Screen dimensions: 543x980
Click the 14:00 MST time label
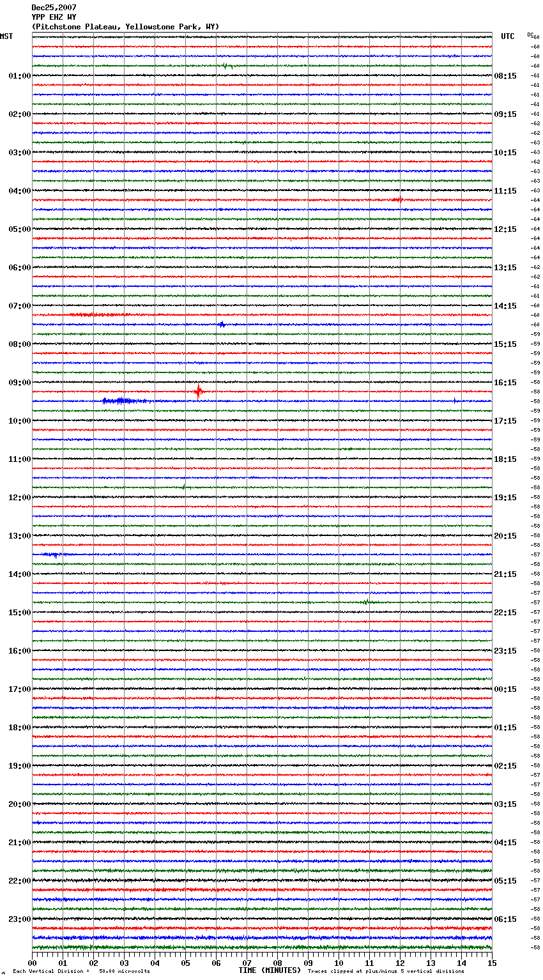coord(20,574)
